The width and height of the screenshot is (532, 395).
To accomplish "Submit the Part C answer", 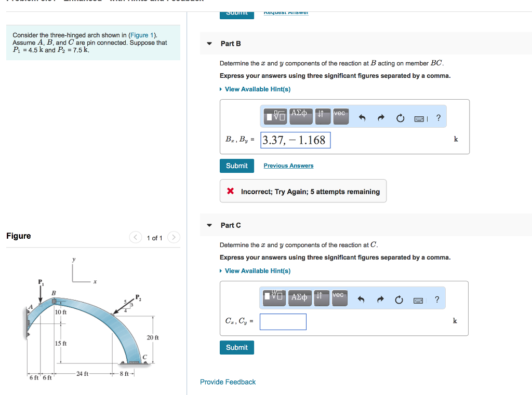I will pos(236,347).
